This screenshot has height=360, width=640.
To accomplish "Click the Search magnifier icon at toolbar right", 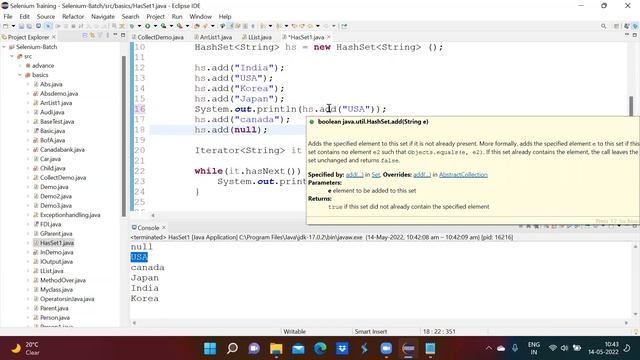I will [x=603, y=26].
